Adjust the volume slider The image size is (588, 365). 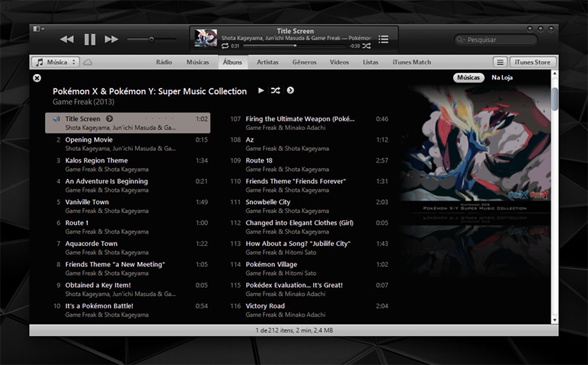point(151,39)
